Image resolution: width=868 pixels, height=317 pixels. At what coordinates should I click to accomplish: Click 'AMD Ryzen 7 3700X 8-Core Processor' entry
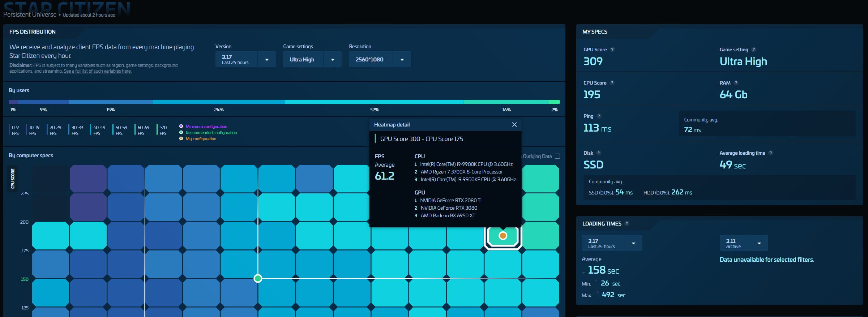(x=458, y=172)
